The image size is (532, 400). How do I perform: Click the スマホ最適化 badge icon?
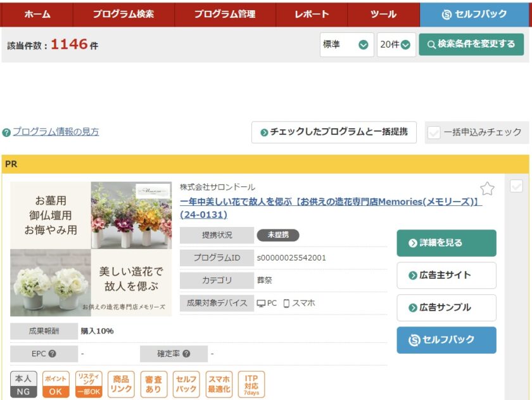(x=219, y=385)
